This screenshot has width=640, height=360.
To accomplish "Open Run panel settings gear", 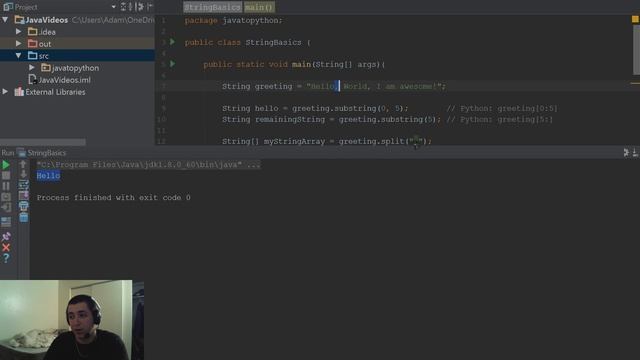I will (626, 153).
